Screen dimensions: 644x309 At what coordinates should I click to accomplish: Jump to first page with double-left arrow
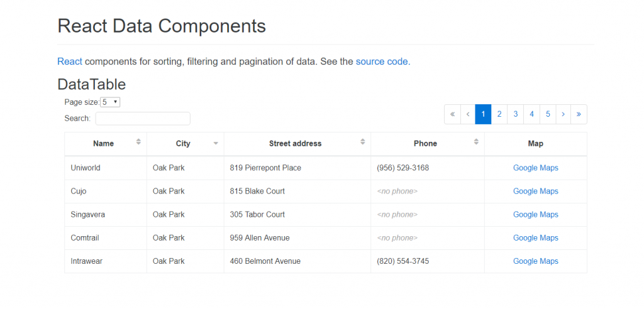coord(452,114)
